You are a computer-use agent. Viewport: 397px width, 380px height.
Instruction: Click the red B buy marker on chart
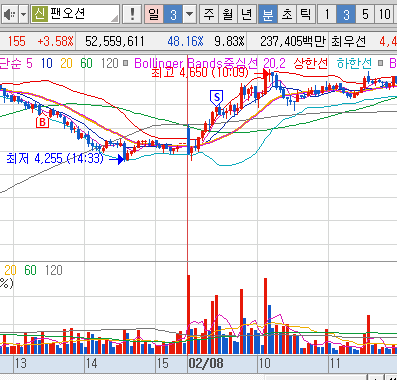(42, 122)
